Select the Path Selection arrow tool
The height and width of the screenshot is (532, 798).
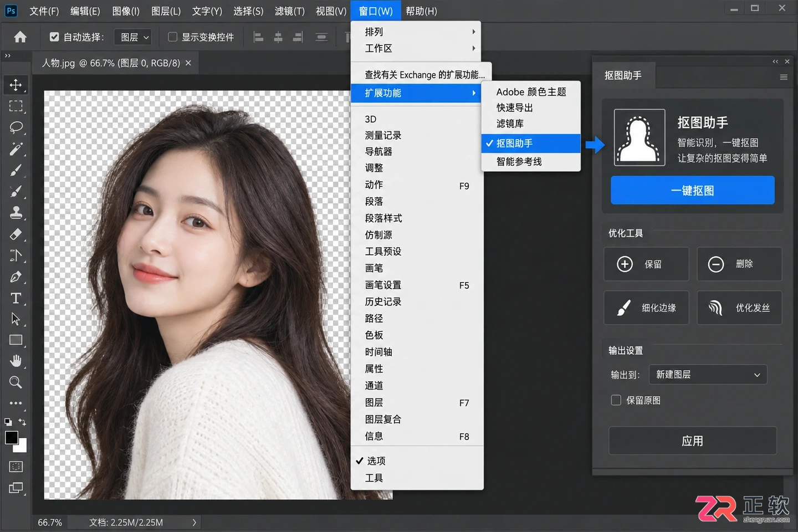[x=16, y=319]
